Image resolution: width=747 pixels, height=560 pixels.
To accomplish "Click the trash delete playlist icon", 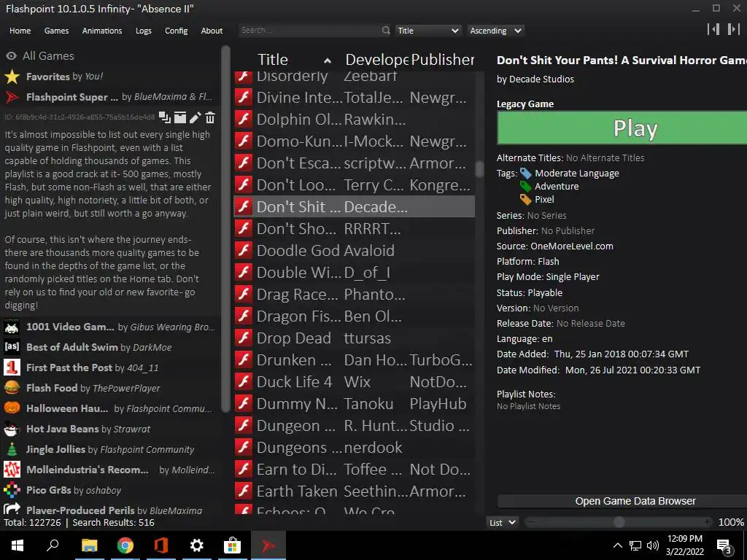I will pos(209,117).
